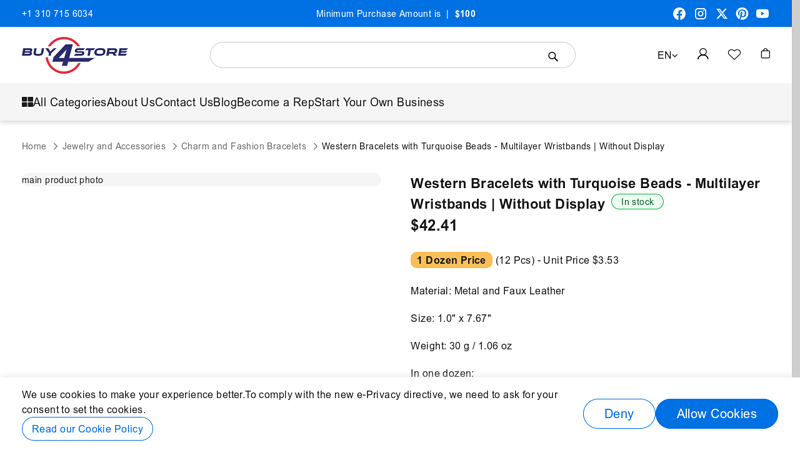Focus the product search field
Viewport: 800px width, 450px height.
tap(380, 55)
